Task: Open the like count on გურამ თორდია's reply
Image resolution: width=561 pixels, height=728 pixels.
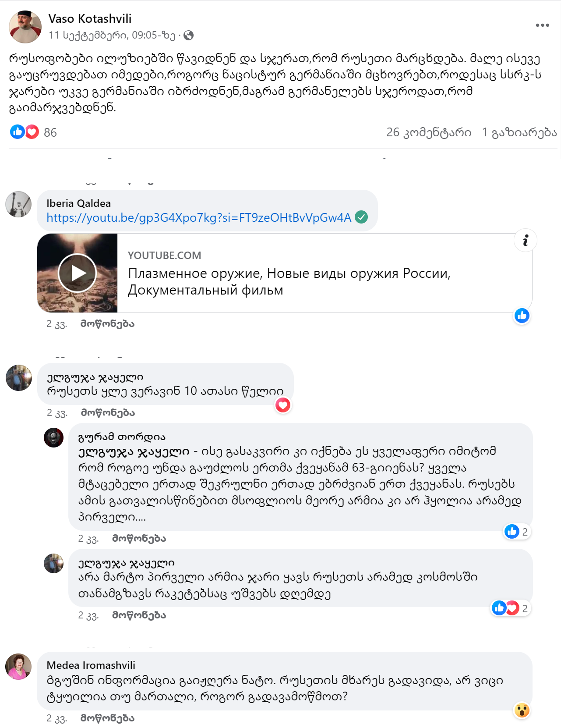Action: pos(517,532)
